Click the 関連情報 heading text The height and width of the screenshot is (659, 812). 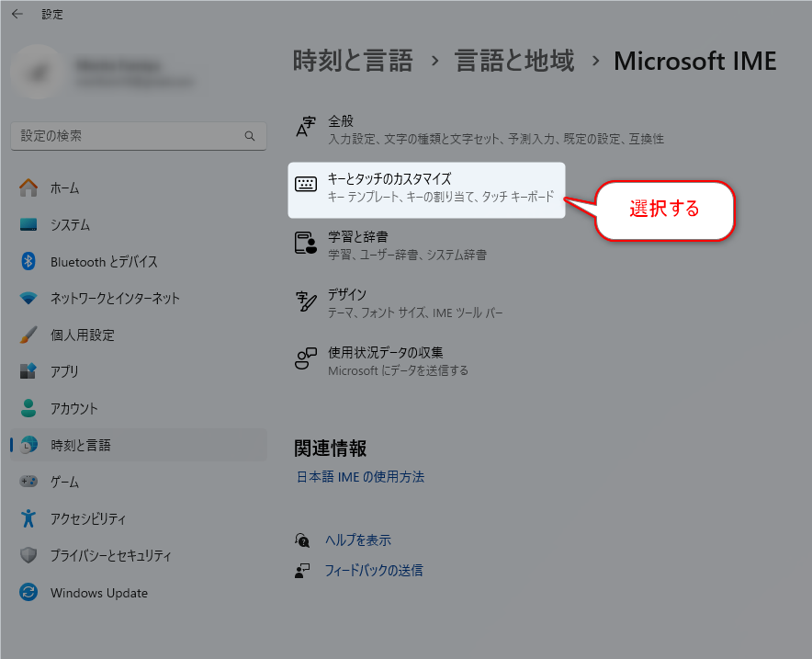(331, 449)
